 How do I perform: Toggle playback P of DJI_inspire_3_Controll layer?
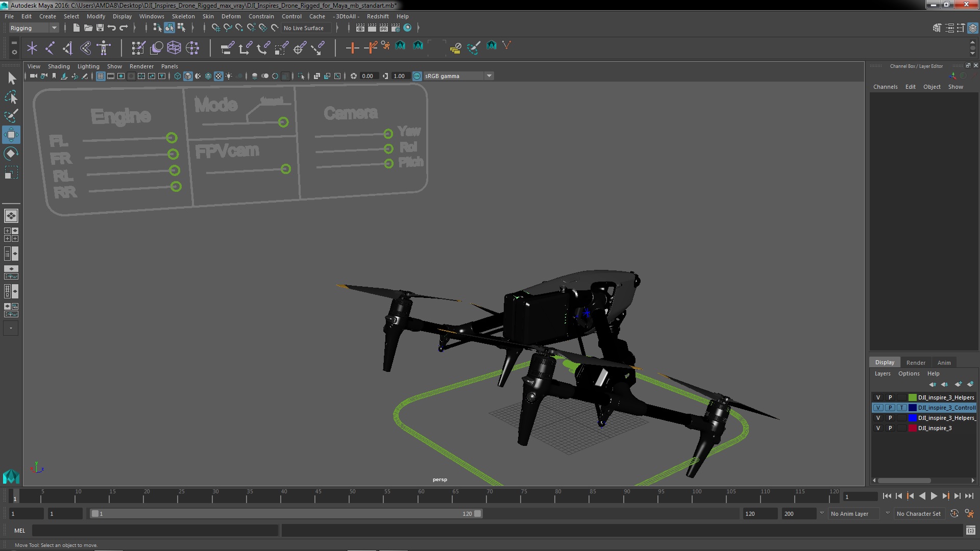(x=890, y=408)
